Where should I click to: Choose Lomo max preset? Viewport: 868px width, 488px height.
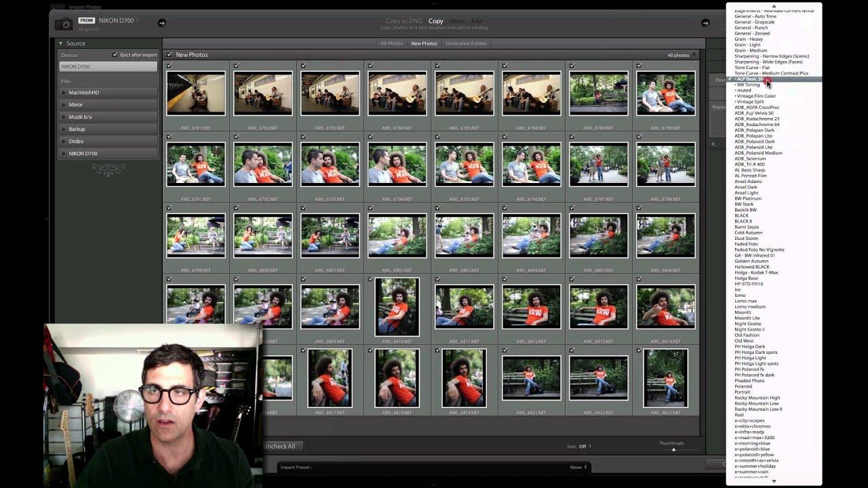click(746, 301)
